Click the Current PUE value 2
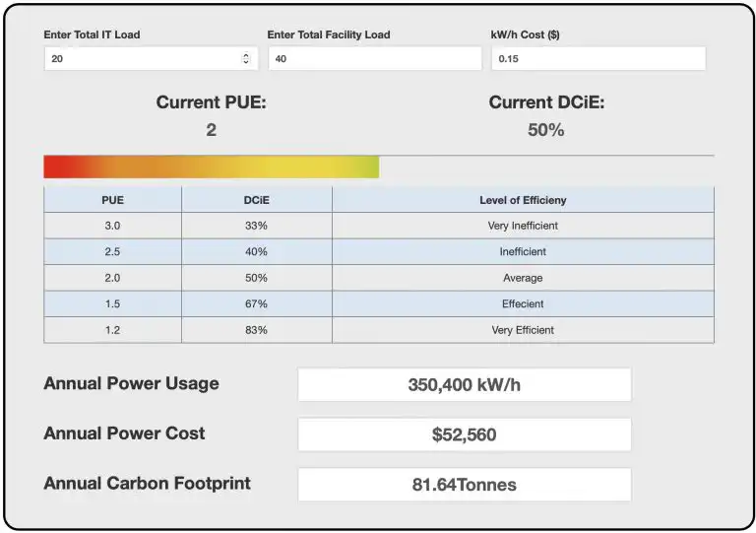 (212, 130)
